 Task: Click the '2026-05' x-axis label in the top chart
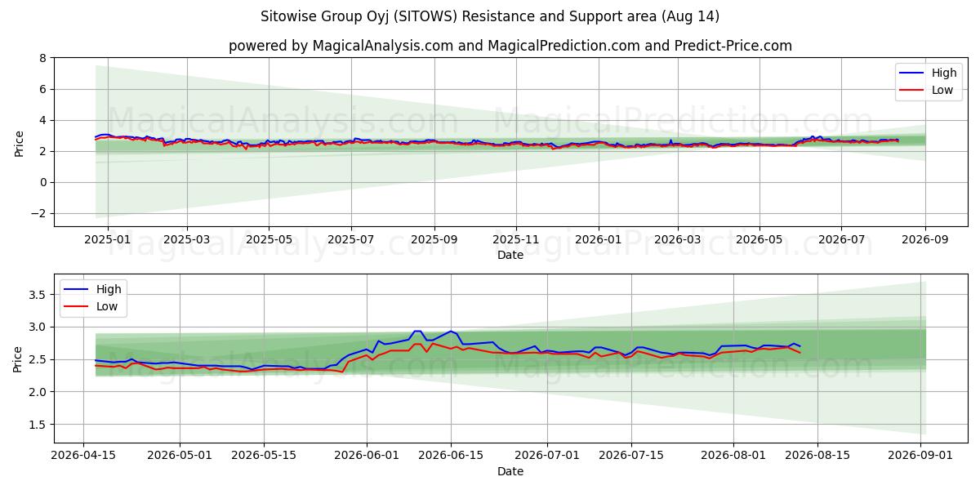point(759,240)
